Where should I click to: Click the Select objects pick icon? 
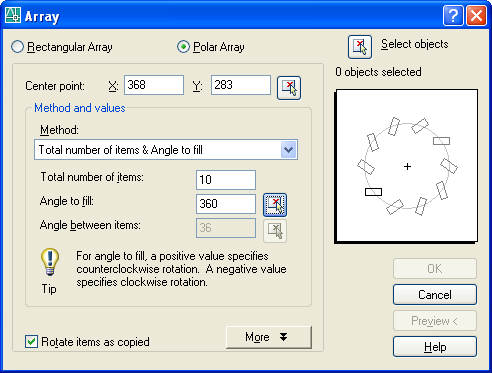[360, 47]
